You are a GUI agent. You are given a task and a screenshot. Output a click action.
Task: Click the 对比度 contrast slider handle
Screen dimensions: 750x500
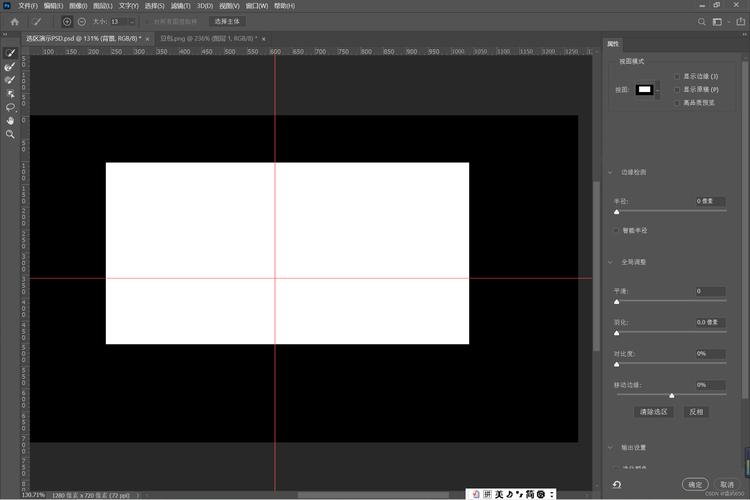pos(617,364)
